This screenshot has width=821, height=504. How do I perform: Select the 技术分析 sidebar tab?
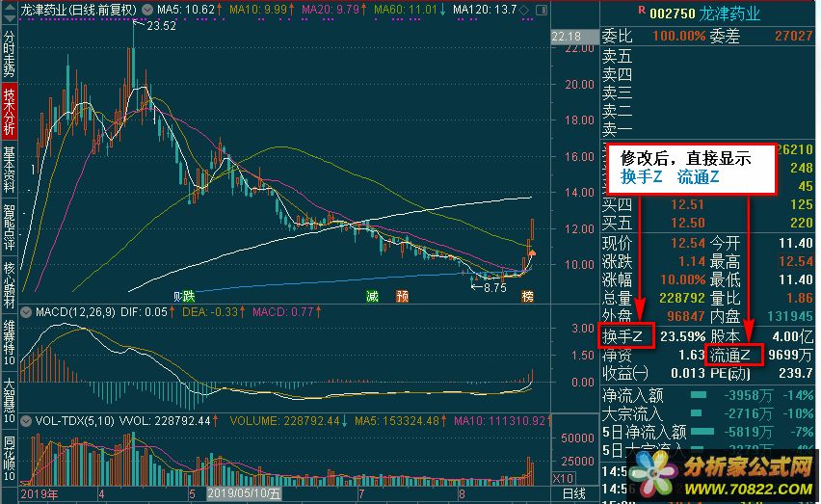click(9, 111)
